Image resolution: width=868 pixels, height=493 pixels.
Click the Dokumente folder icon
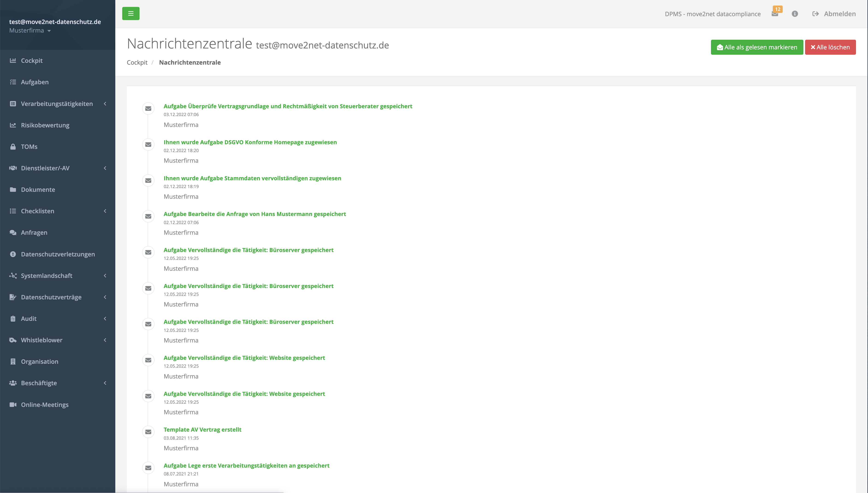[x=13, y=190]
